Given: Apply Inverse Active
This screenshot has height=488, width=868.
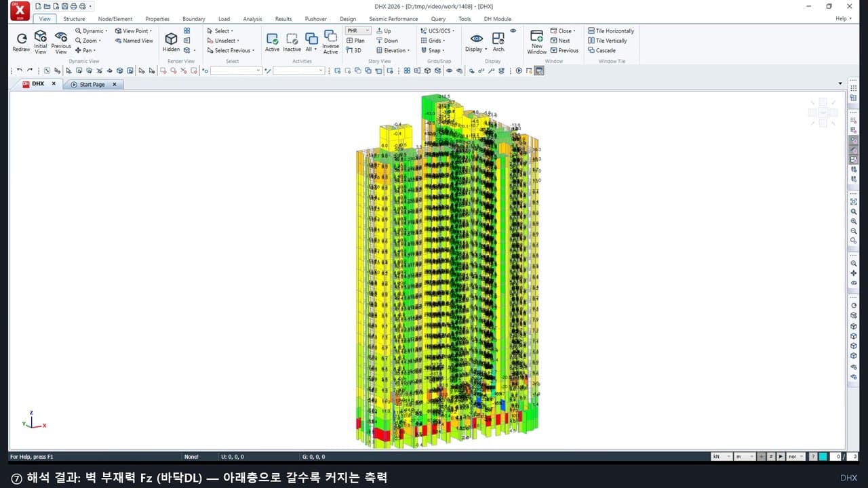Looking at the screenshot, I should point(330,42).
